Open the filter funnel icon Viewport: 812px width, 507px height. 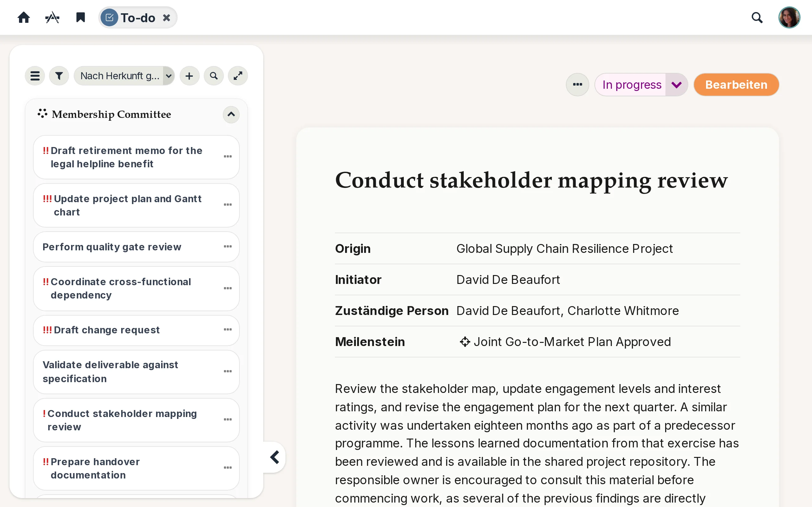[59, 76]
